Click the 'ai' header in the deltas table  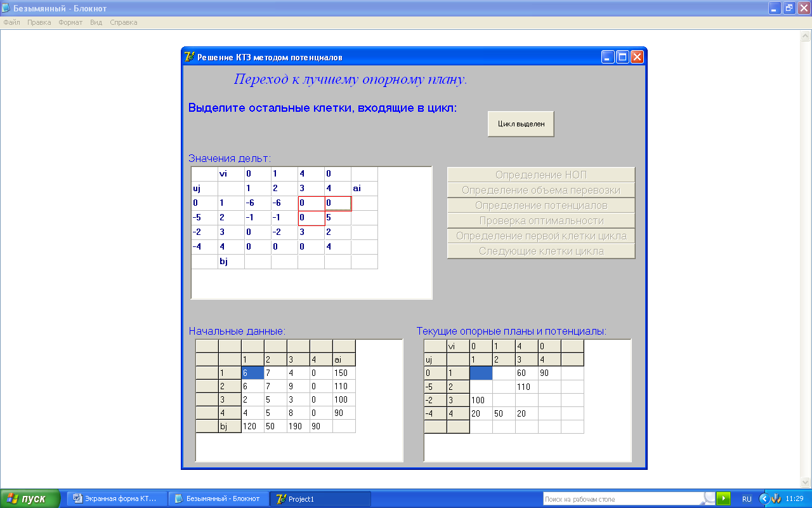pos(364,189)
